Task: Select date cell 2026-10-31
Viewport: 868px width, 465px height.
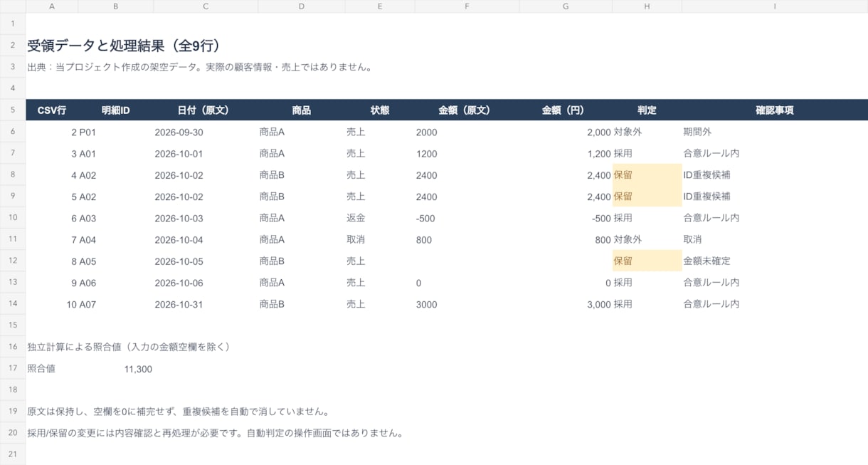Action: click(x=206, y=305)
